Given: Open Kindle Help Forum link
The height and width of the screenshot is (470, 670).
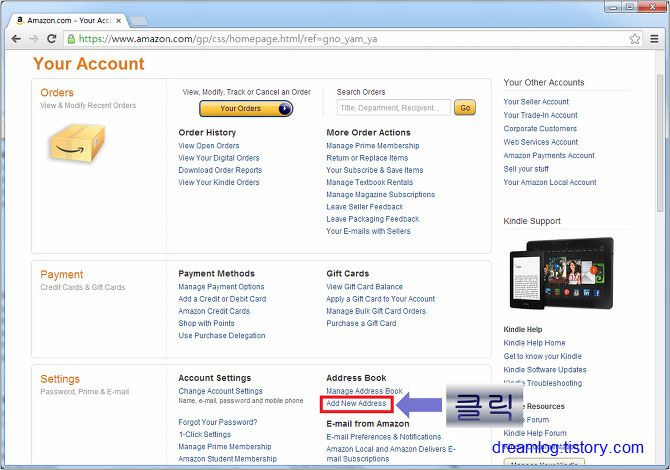Looking at the screenshot, I should click(535, 433).
